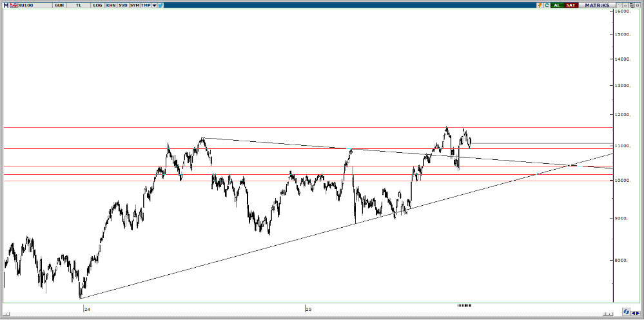
Task: Click the green C refresh icon
Action: pos(547,5)
